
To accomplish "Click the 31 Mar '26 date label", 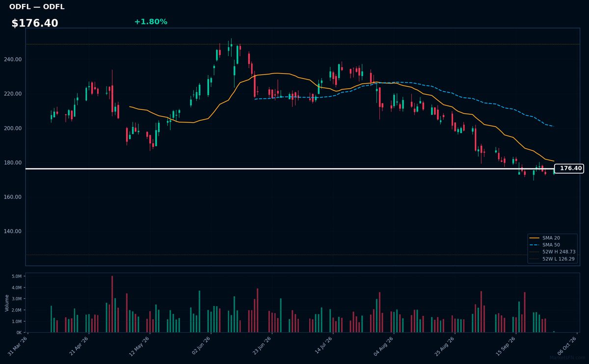I will tap(19, 346).
